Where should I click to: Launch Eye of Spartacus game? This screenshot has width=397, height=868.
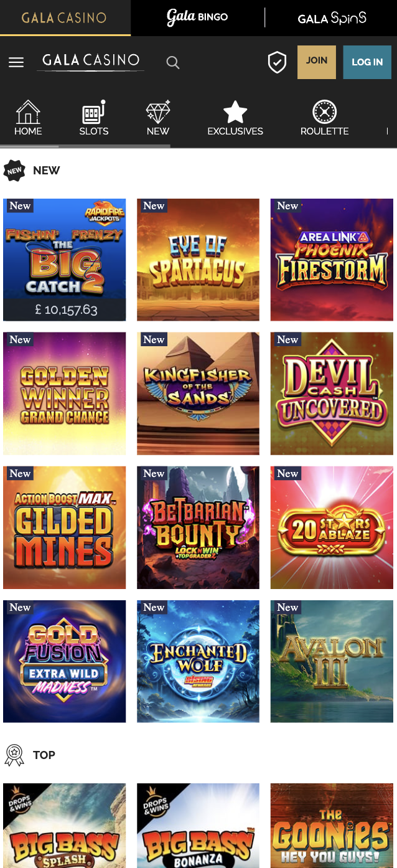click(198, 260)
